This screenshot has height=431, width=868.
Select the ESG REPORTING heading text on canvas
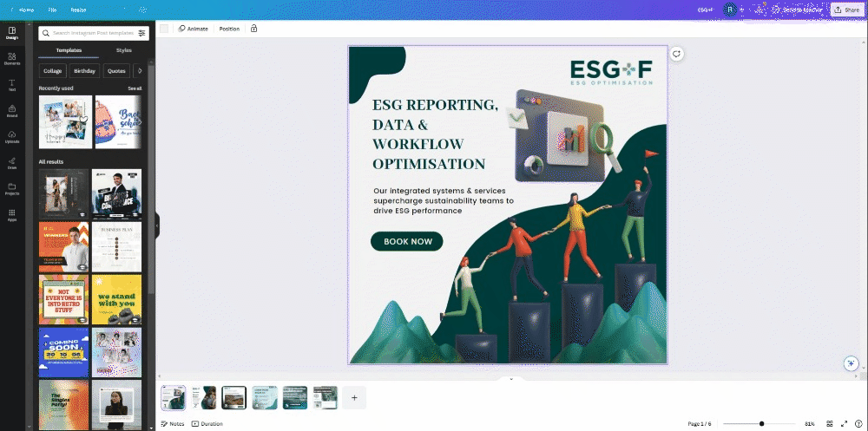point(435,134)
